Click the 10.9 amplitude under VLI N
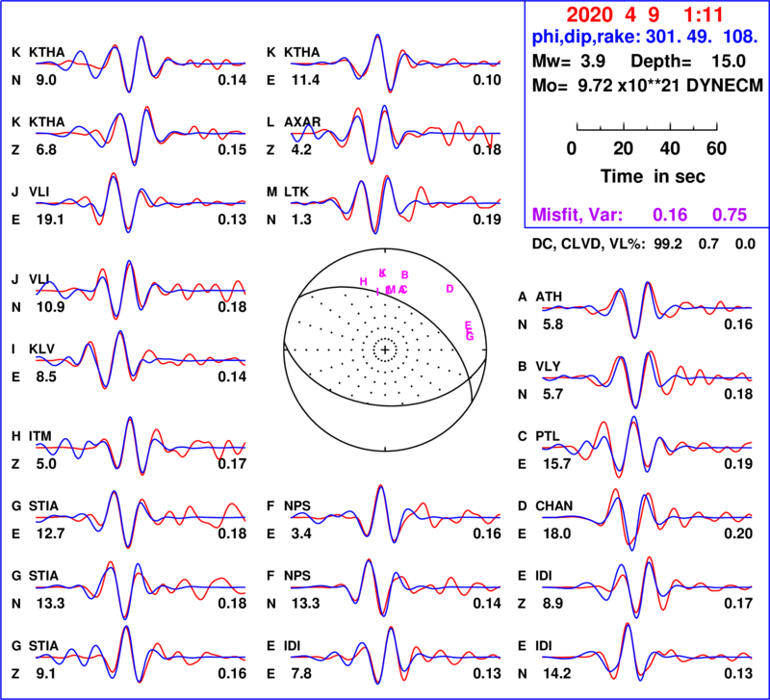Viewport: 770px width, 700px height. pyautogui.click(x=50, y=307)
